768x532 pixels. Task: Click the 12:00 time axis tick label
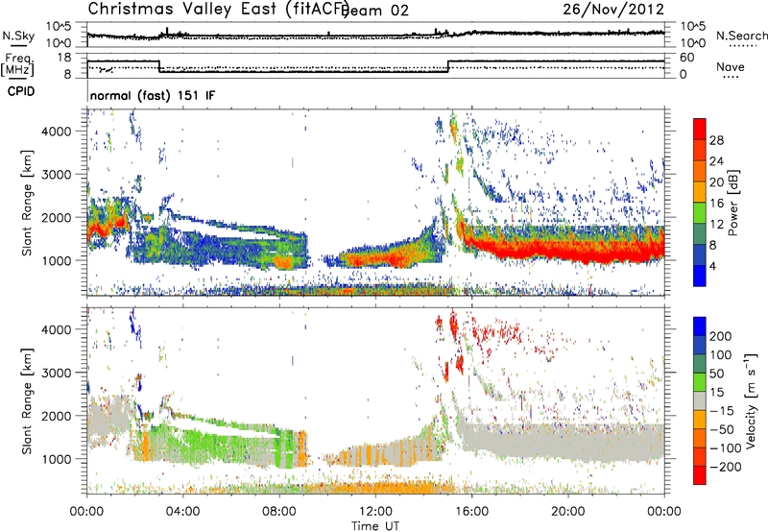point(375,512)
